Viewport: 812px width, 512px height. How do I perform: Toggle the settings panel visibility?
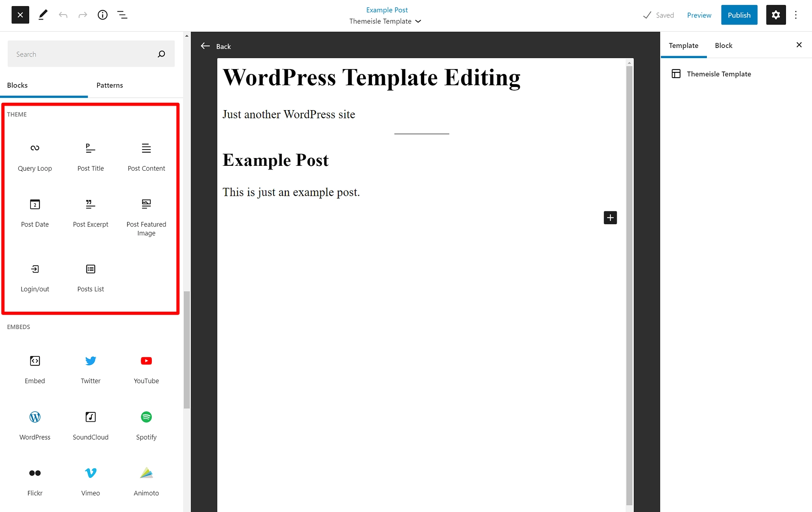point(776,15)
